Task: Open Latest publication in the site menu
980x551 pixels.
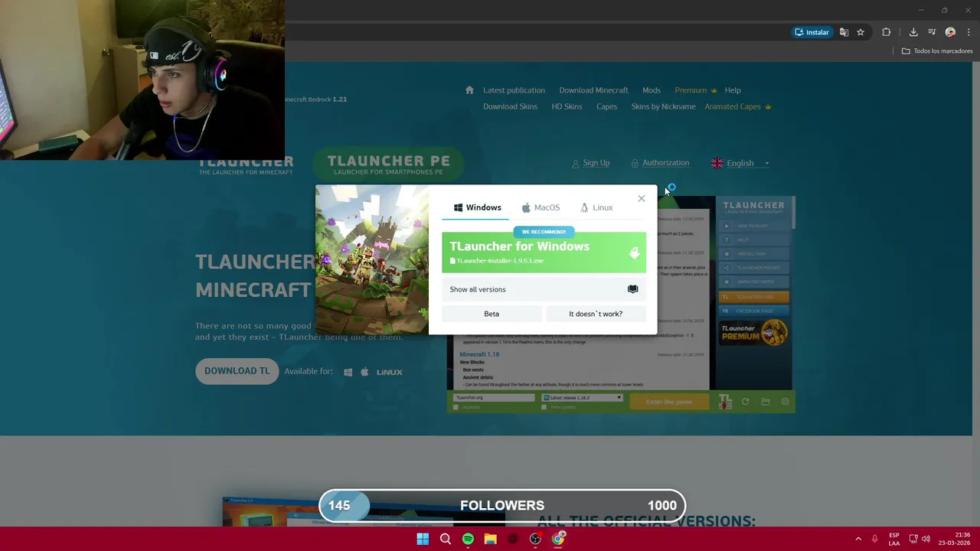Action: click(514, 90)
